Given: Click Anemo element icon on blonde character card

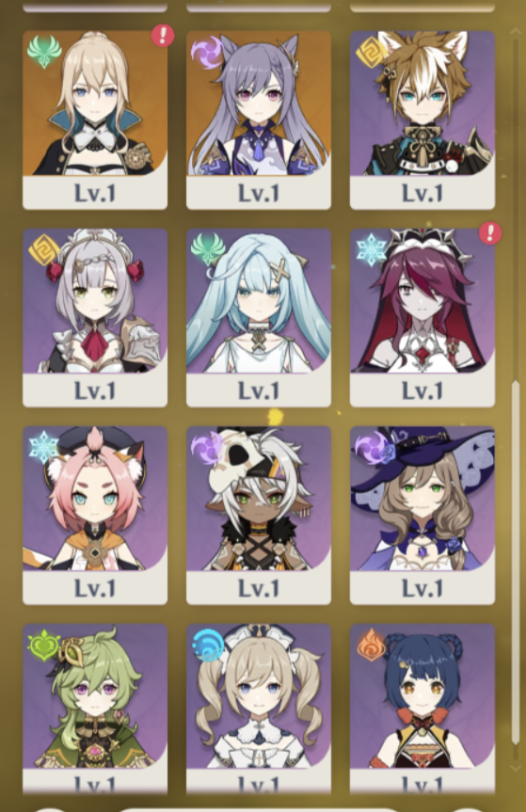Looking at the screenshot, I should click(44, 52).
